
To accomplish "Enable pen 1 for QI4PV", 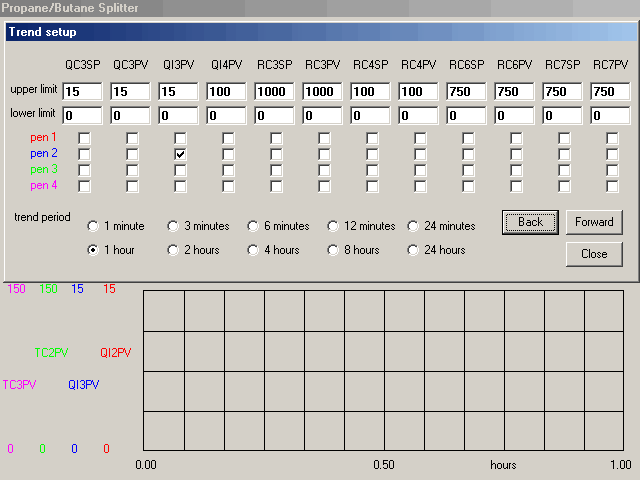I will (x=228, y=138).
